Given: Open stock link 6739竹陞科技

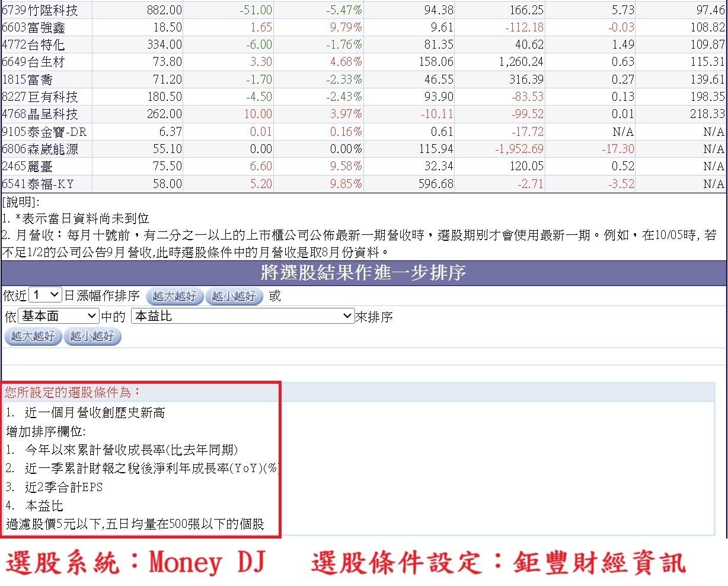Looking at the screenshot, I should [40, 10].
